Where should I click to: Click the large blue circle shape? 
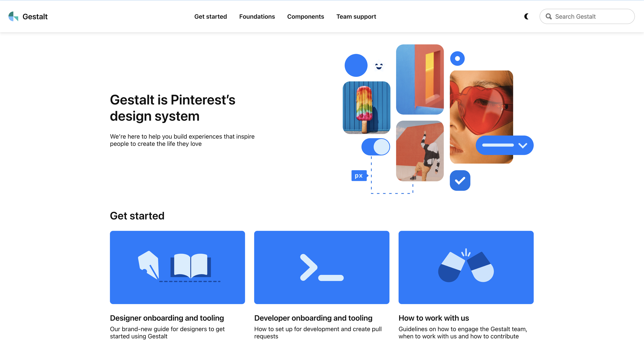click(x=356, y=65)
